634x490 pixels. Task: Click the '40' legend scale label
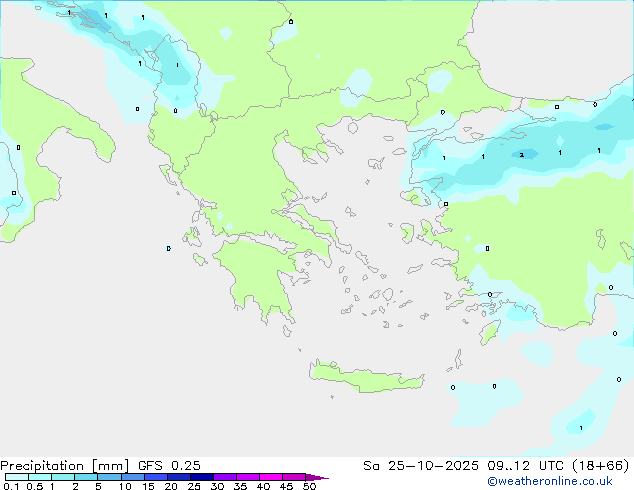[263, 486]
